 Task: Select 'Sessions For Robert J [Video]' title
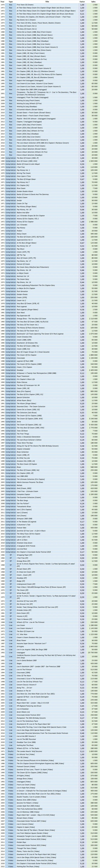pos(28,803)
